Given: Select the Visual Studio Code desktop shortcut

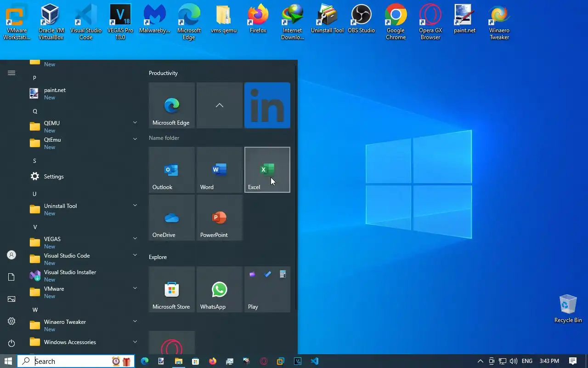Looking at the screenshot, I should [x=86, y=22].
